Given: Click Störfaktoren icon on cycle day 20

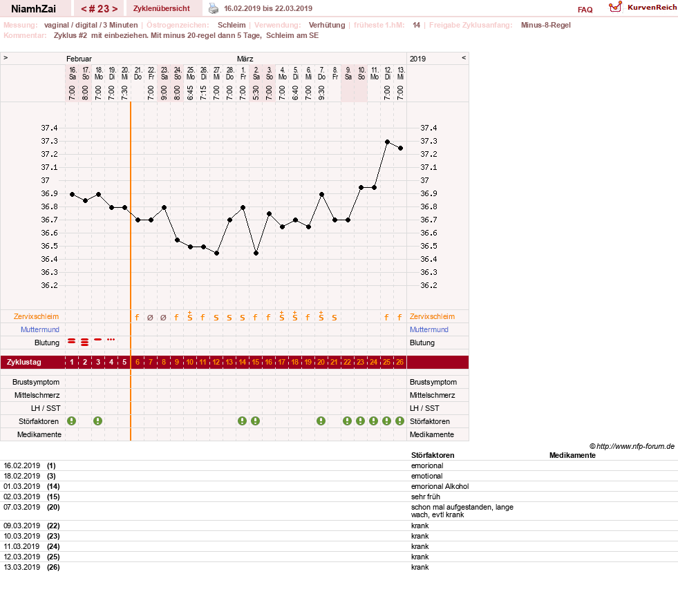Looking at the screenshot, I should tap(321, 421).
